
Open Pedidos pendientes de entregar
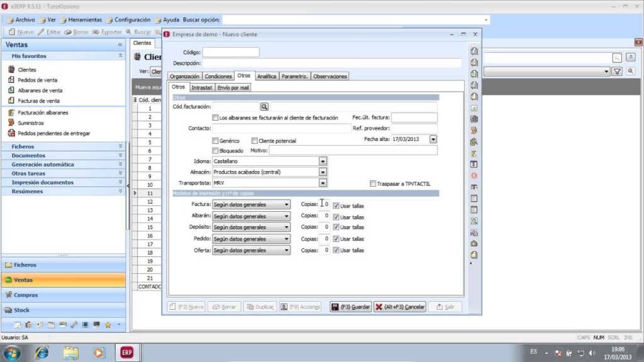[53, 133]
